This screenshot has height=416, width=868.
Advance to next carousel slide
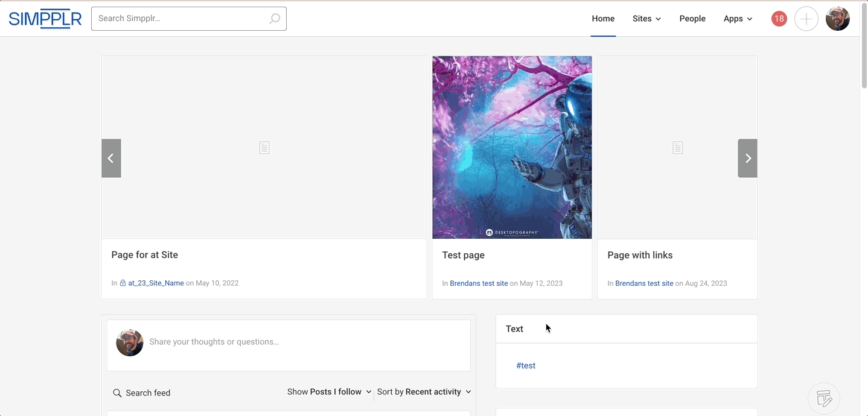[747, 158]
